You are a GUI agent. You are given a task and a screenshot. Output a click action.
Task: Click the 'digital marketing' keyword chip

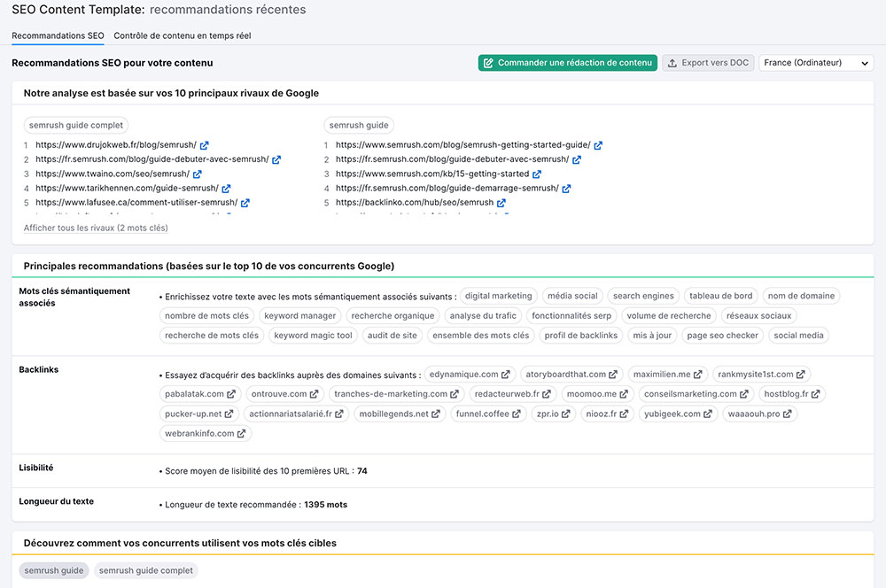click(498, 296)
